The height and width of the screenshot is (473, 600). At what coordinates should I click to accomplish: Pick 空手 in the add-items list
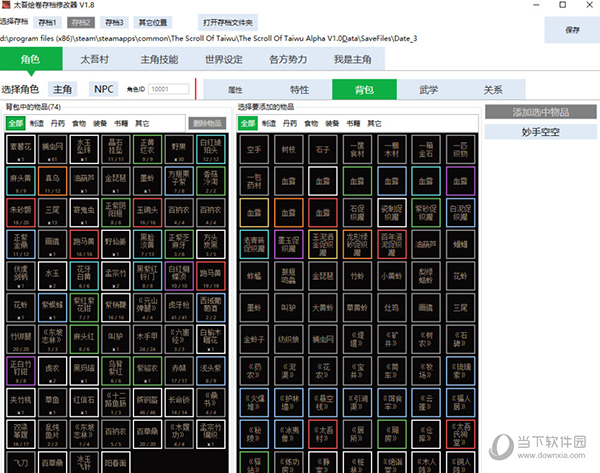coord(254,149)
